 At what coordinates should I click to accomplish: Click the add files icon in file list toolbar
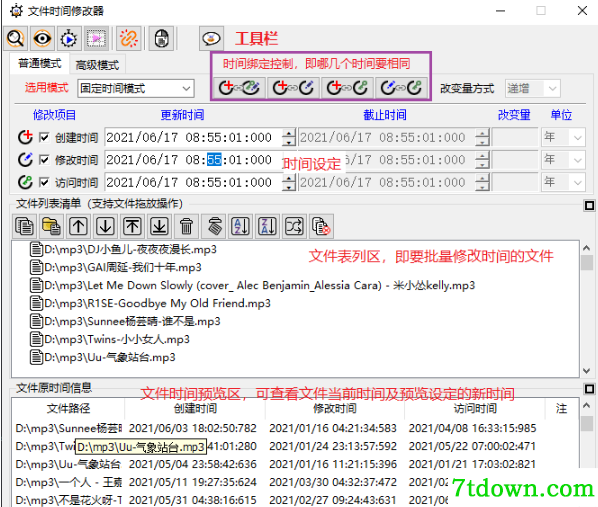pos(24,226)
